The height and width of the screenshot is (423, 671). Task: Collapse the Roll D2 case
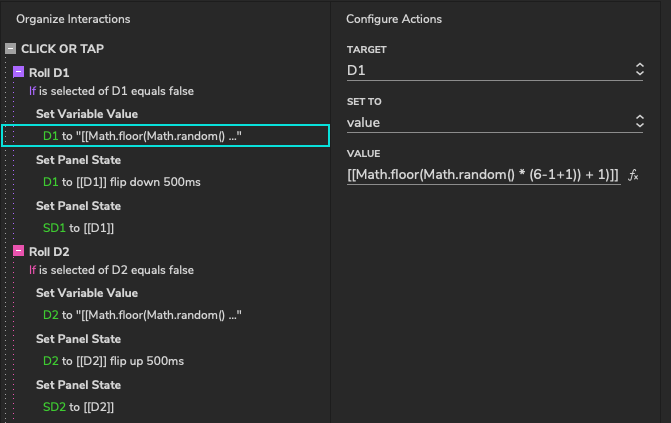tap(18, 251)
